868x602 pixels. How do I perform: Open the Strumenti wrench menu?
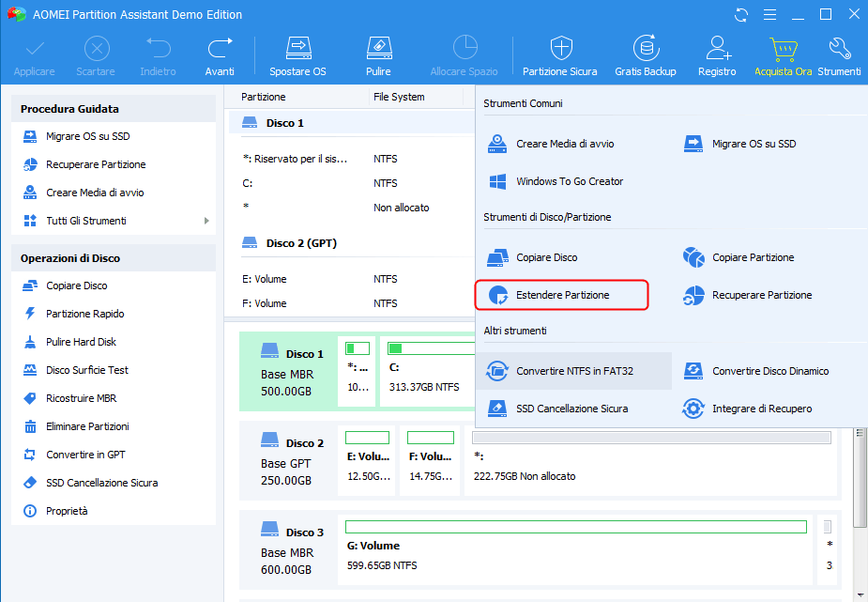coord(839,56)
